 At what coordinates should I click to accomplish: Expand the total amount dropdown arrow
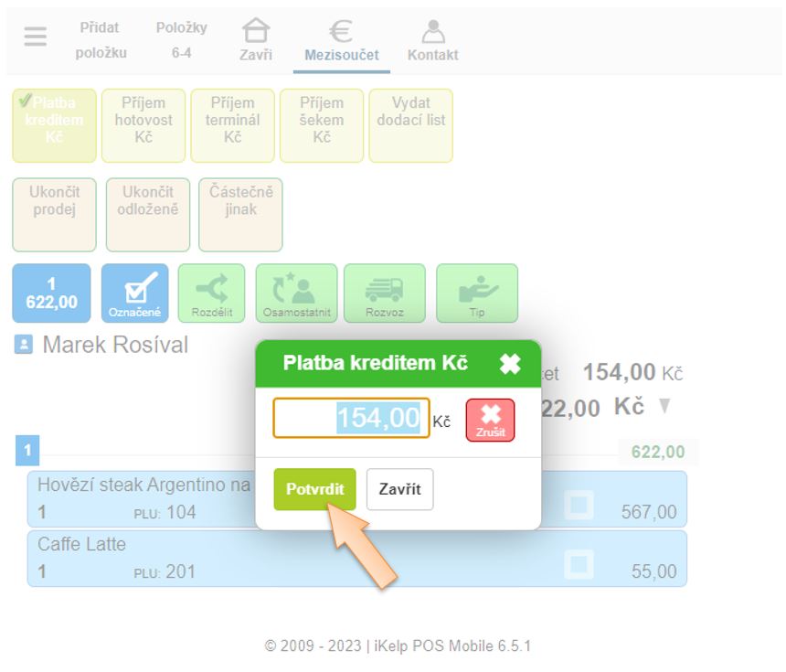click(x=664, y=407)
